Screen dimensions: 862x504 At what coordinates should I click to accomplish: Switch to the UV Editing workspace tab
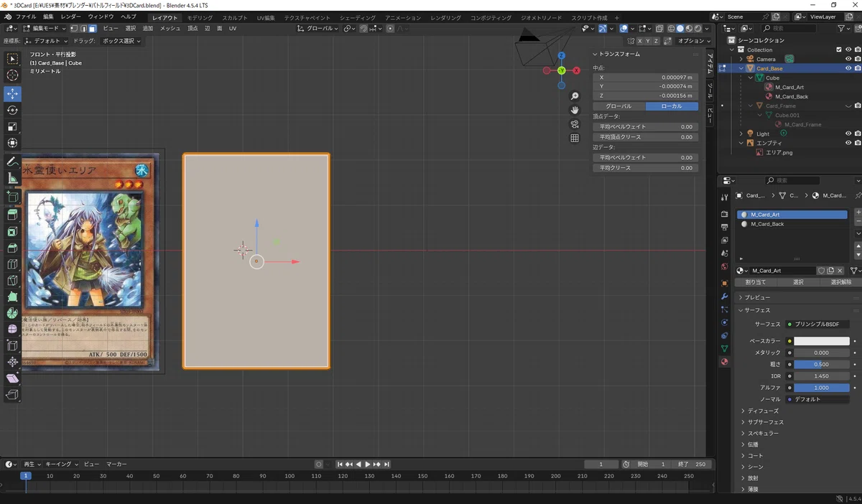click(266, 17)
